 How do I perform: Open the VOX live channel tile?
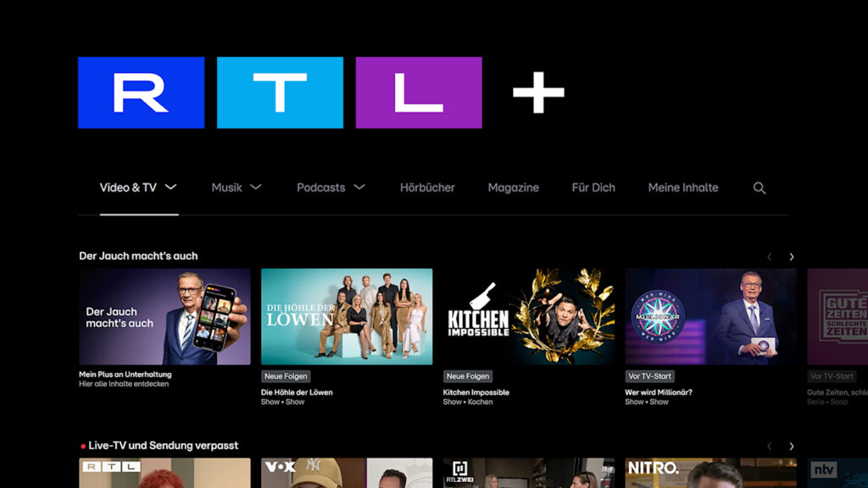pos(346,473)
